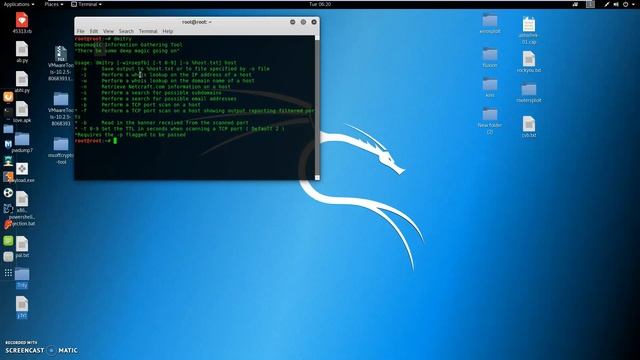Image resolution: width=640 pixels, height=360 pixels.
Task: Launch Metasploit from the dock
Action: tap(8, 144)
